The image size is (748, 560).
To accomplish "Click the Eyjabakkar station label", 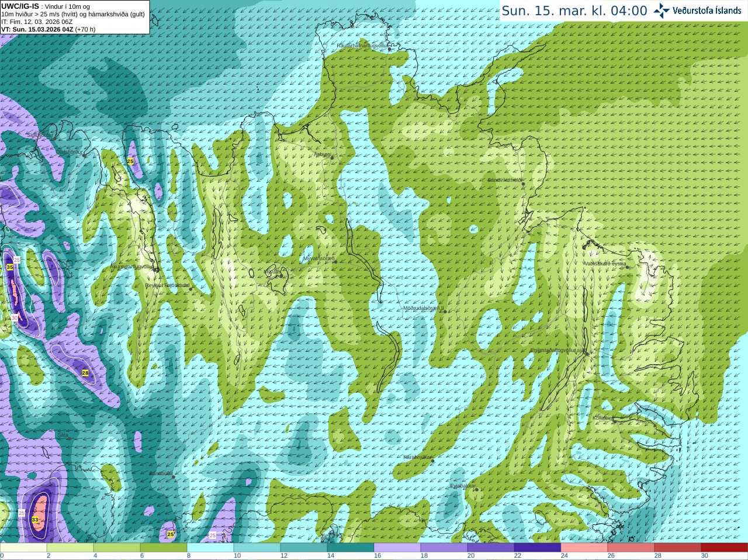I will [462, 486].
